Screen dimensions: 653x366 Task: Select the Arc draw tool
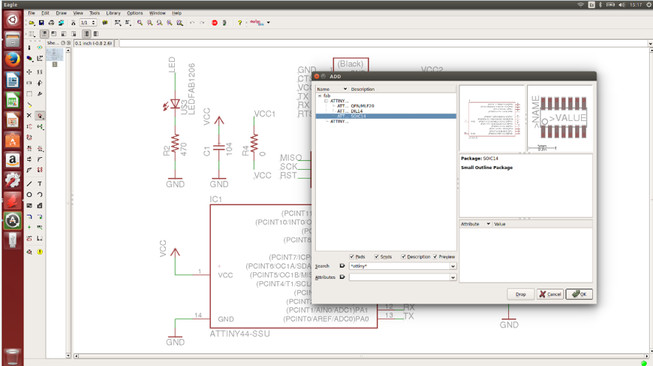point(40,194)
